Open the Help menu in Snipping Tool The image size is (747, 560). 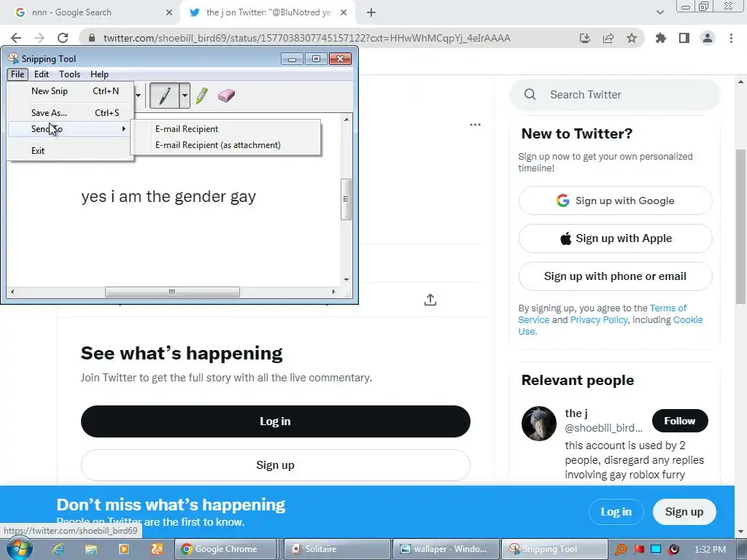[x=99, y=74]
